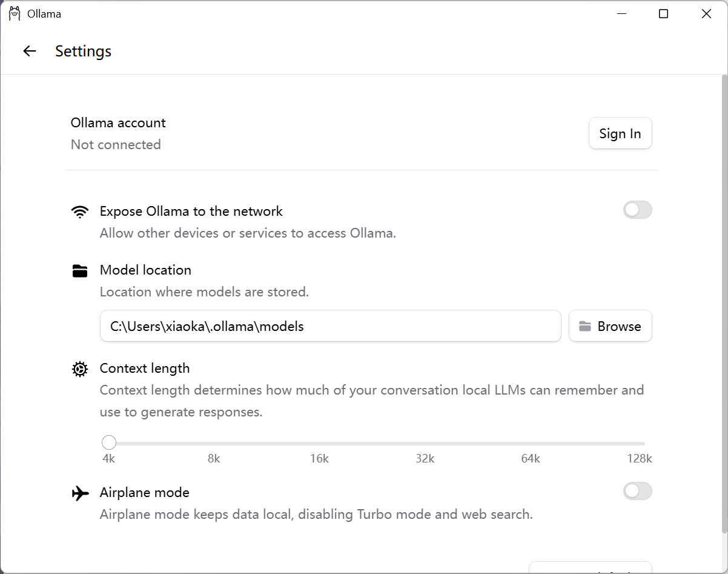Click "Allow other devices or services" description

click(248, 233)
